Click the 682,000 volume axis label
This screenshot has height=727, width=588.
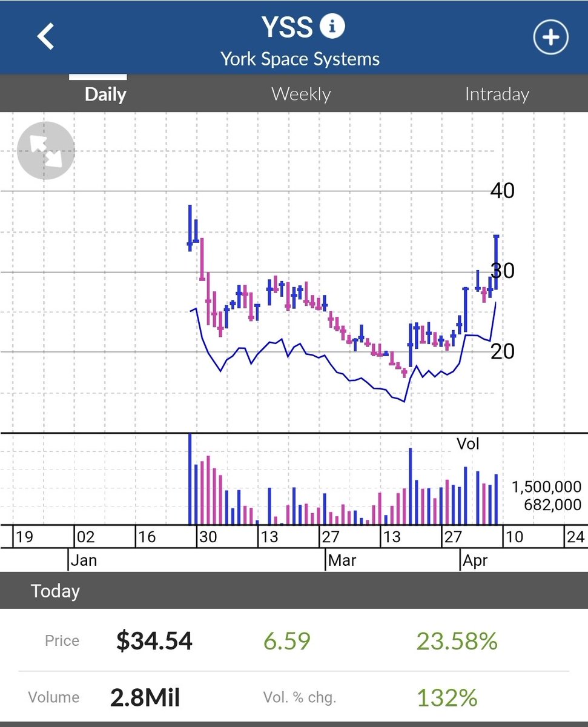click(x=553, y=505)
